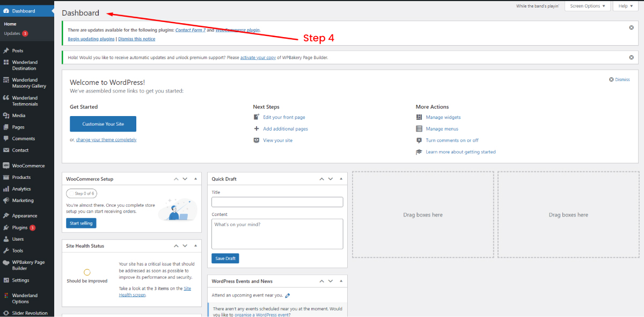644x317 pixels.
Task: Click the organise a WordPress event link
Action: click(x=262, y=315)
